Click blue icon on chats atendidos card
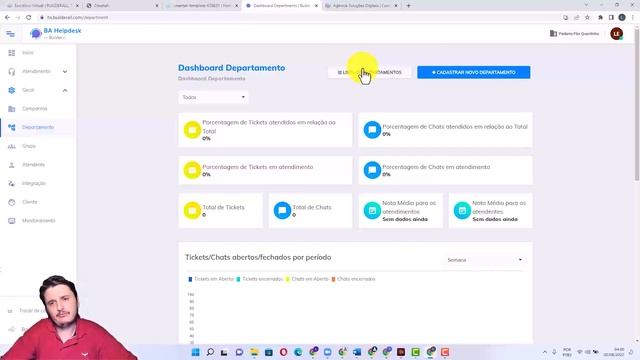 point(372,130)
